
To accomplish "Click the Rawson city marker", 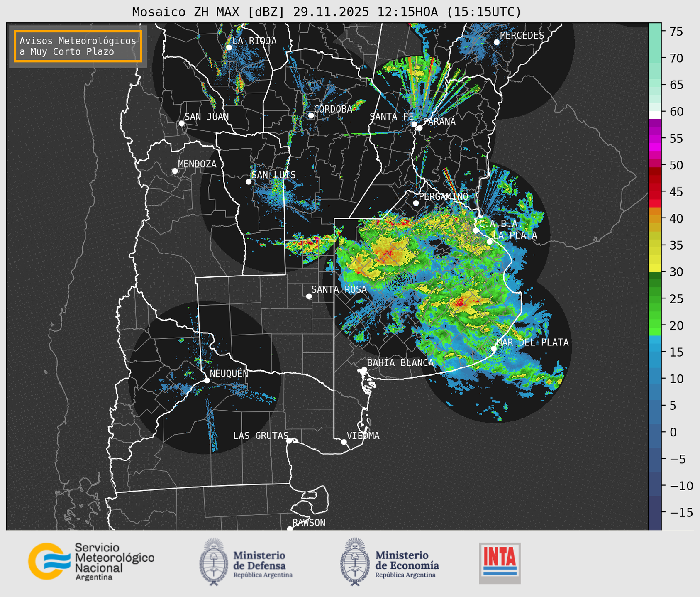I will point(290,529).
